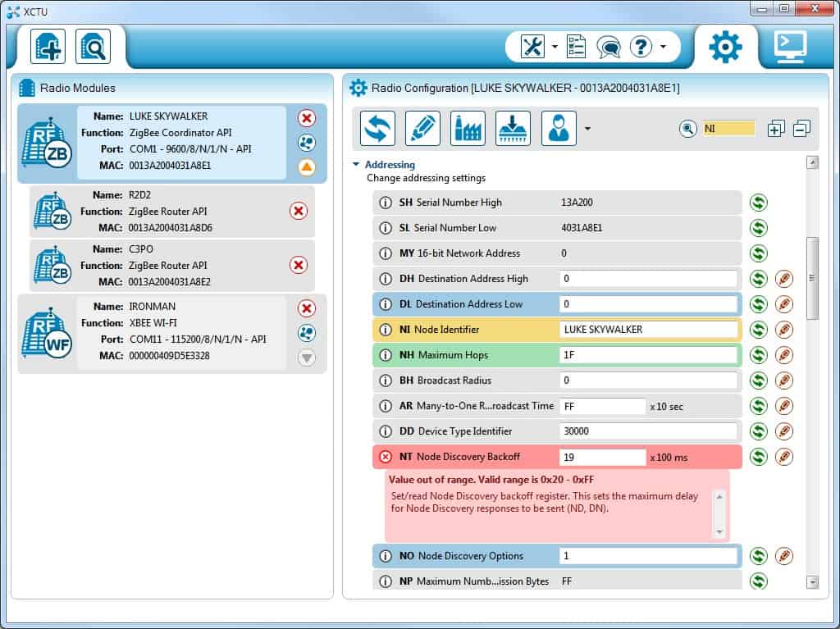
Task: Refresh SH Serial Number High value
Action: [x=759, y=203]
